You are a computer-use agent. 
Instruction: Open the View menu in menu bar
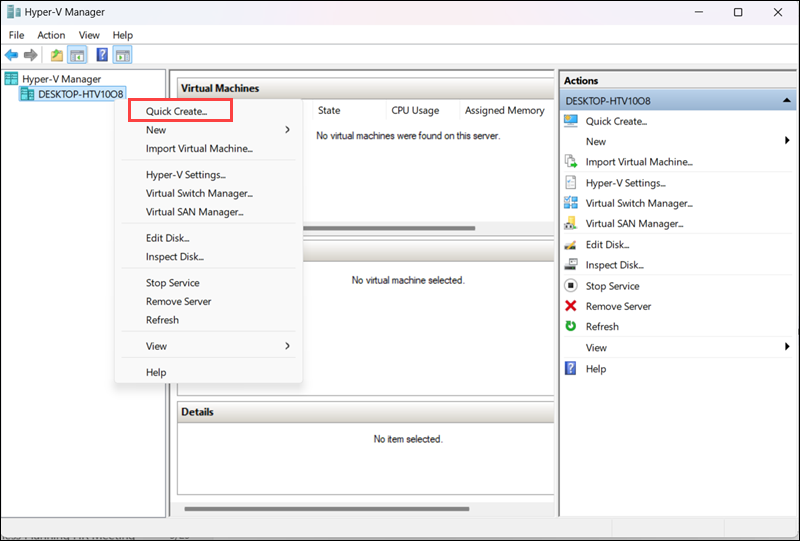(x=89, y=35)
